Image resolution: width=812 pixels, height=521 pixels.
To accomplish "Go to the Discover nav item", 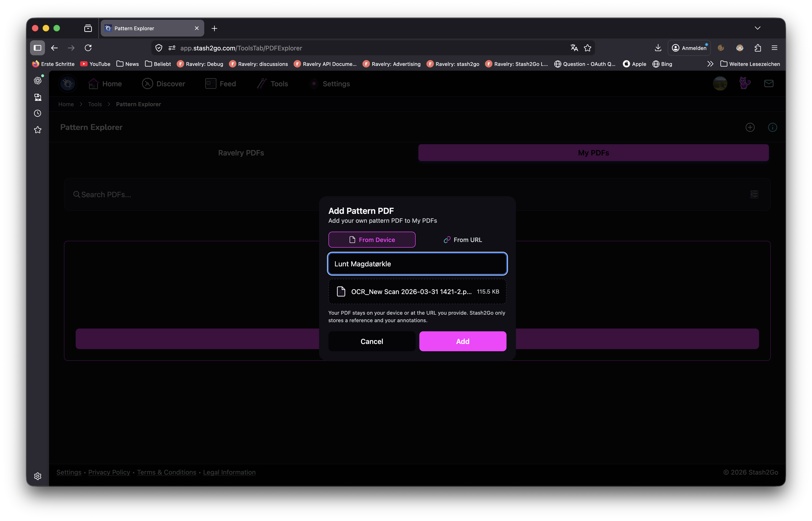I will (x=164, y=83).
